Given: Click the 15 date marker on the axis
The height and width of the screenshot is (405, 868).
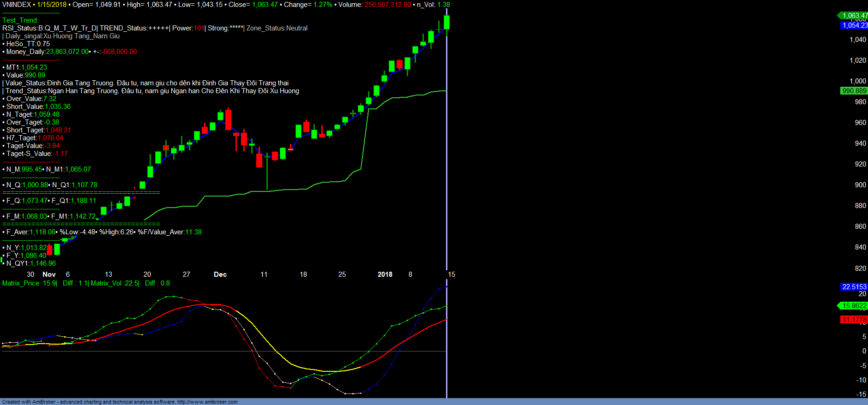Looking at the screenshot, I should [x=452, y=274].
